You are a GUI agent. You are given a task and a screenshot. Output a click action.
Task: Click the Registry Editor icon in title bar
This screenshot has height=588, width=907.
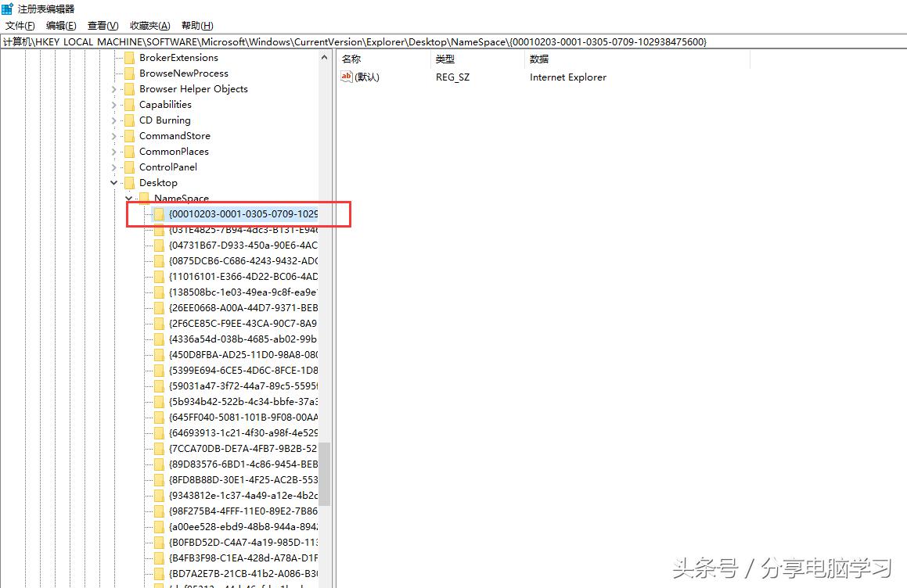coord(8,8)
